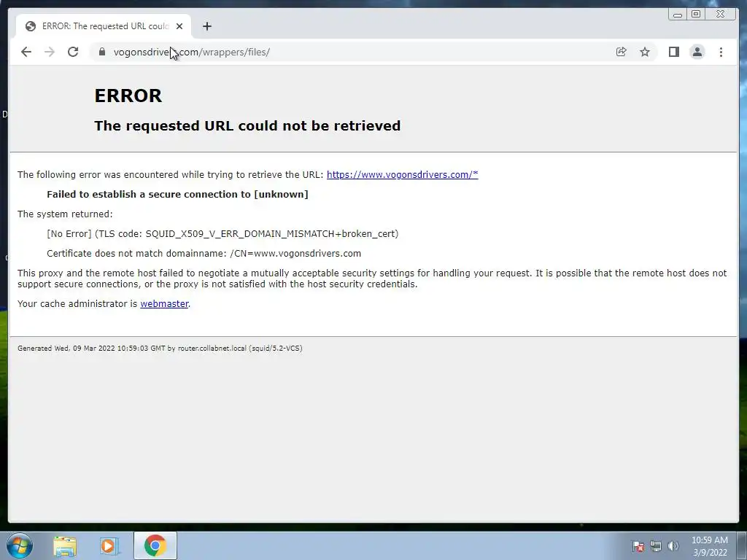Follow the https://www.vogonsdrivers.com/* link
747x560 pixels.
(402, 175)
